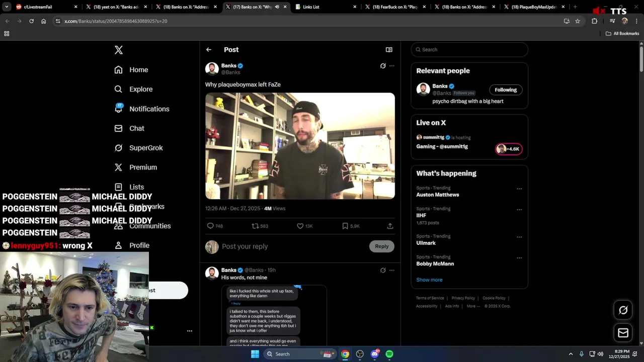Click the Reply button
Viewport: 644px width, 362px height.
(382, 246)
